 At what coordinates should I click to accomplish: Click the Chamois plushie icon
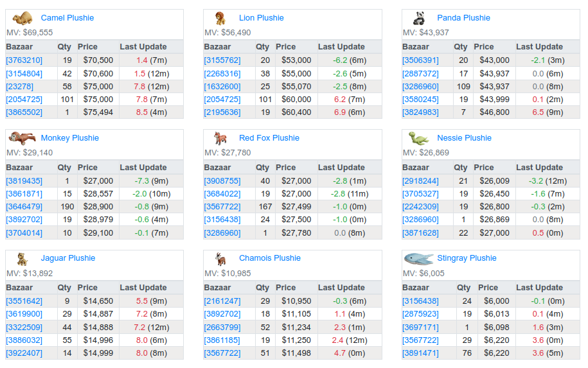[220, 258]
